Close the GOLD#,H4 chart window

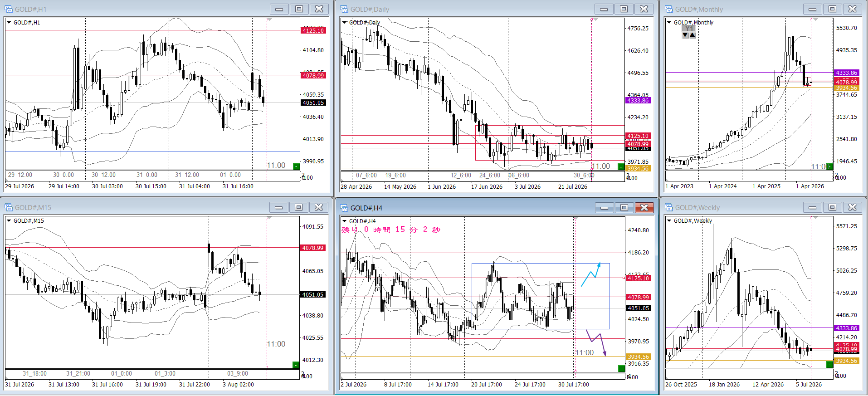(644, 208)
